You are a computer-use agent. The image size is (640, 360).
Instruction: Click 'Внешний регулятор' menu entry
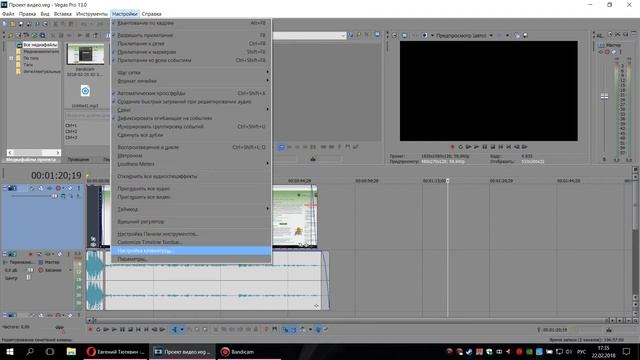click(191, 222)
